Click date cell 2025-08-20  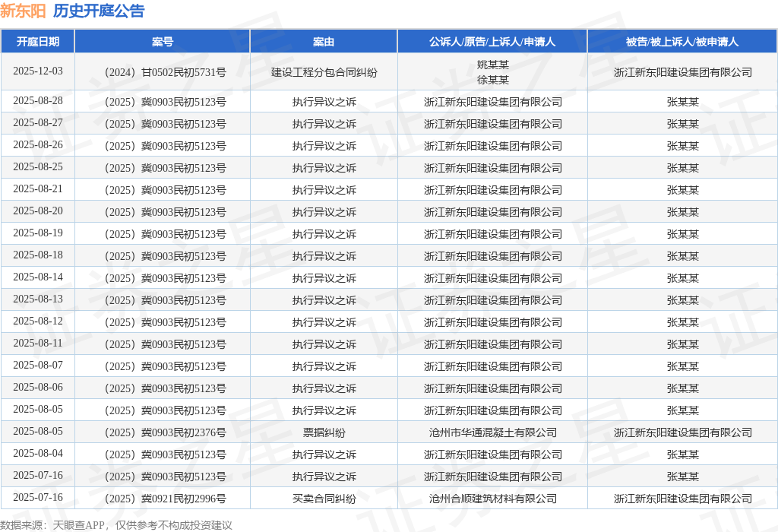click(x=38, y=211)
